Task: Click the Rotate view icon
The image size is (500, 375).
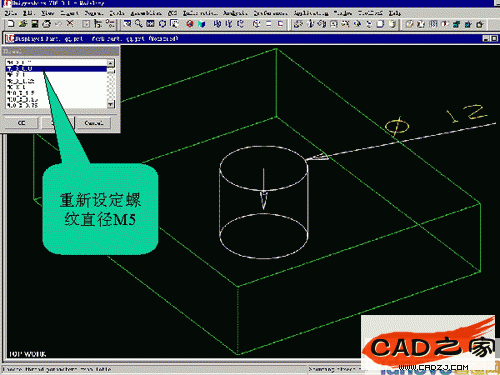Action: [x=162, y=24]
